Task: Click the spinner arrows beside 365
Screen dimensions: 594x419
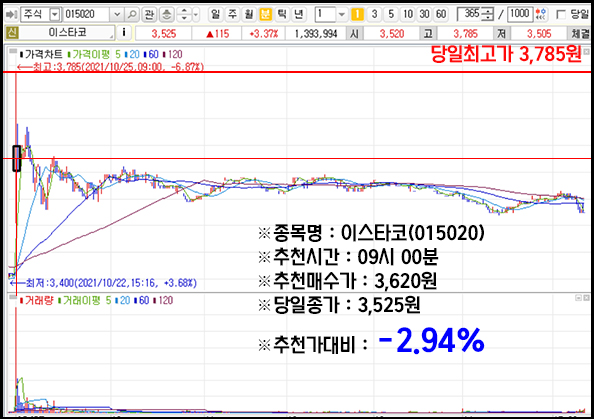Action: pos(489,14)
